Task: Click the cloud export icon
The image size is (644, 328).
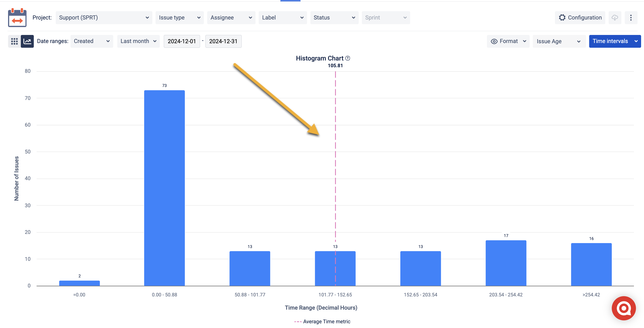Action: [615, 17]
